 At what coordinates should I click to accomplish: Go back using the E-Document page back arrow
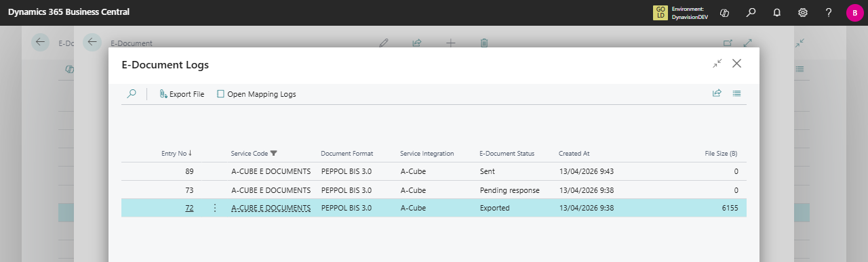point(92,42)
